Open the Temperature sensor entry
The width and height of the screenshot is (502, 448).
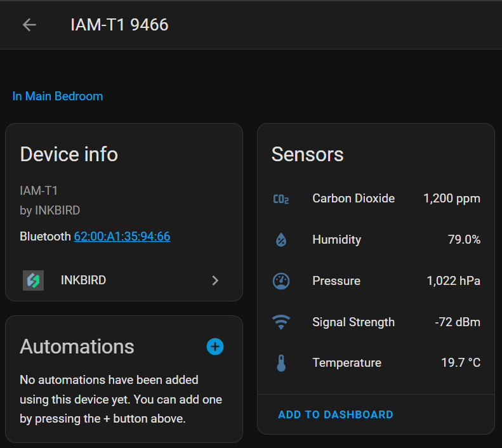pos(347,363)
